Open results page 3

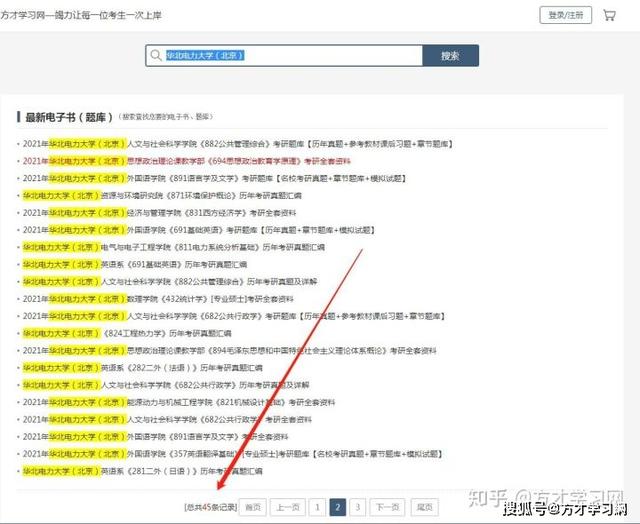pyautogui.click(x=358, y=507)
